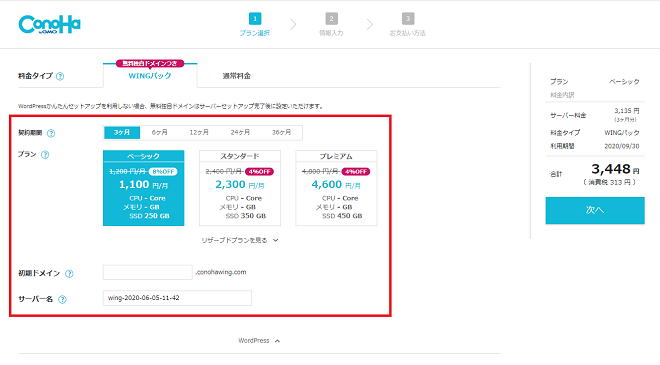Select the WINGパック tab

[x=150, y=76]
